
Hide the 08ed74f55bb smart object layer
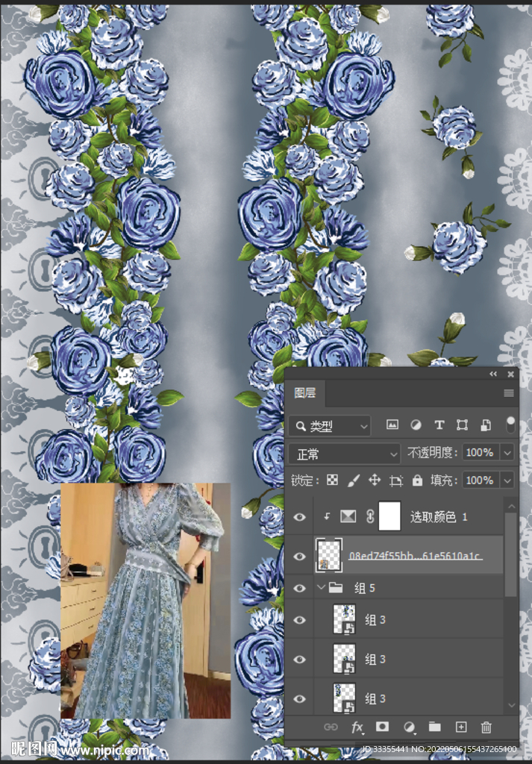click(300, 556)
